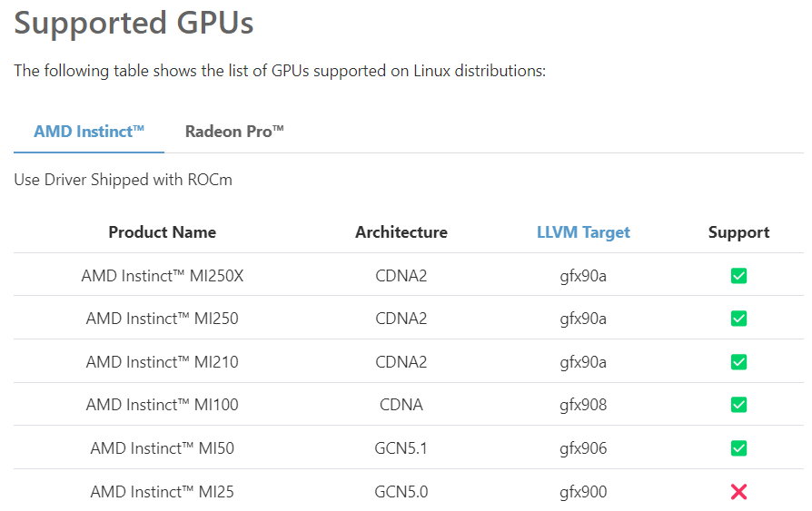
Task: Click the green check for MI100 support
Action: pyautogui.click(x=738, y=405)
